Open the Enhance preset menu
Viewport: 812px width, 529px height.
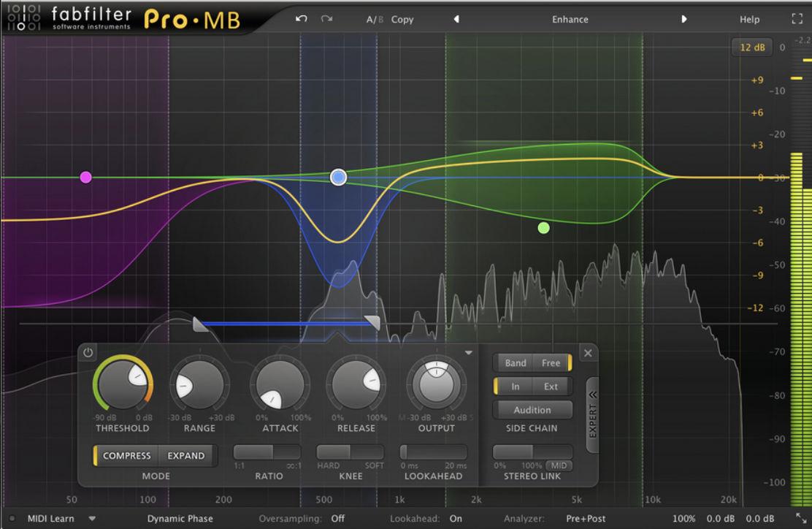[570, 19]
